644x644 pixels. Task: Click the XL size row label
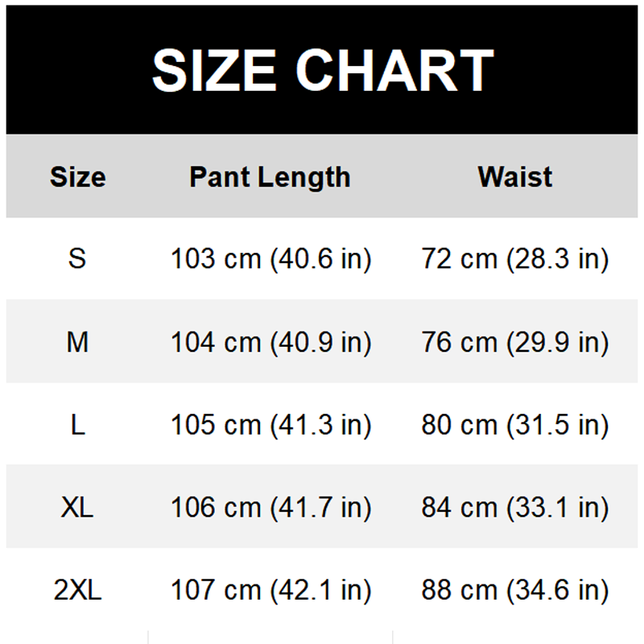click(77, 508)
